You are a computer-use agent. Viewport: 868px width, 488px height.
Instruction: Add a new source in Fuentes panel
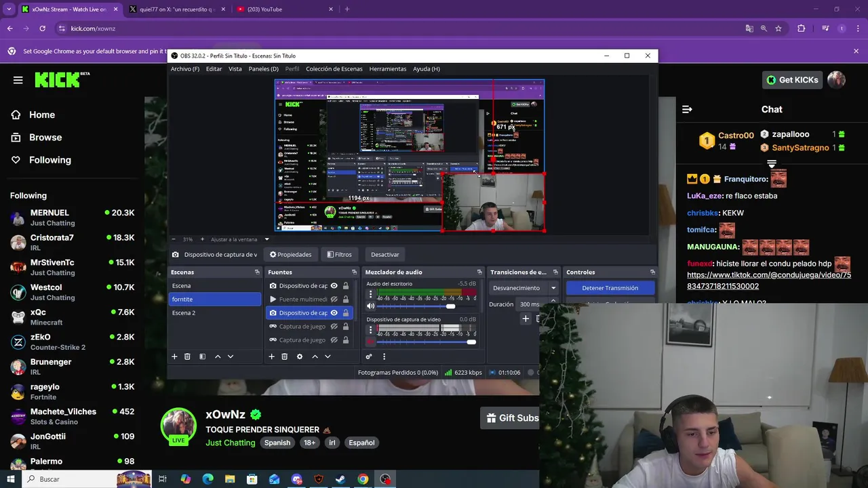271,357
